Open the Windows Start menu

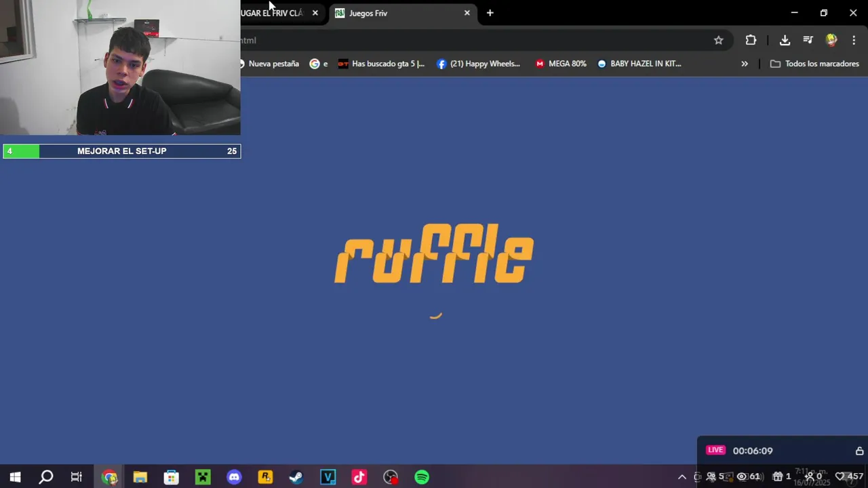(15, 477)
